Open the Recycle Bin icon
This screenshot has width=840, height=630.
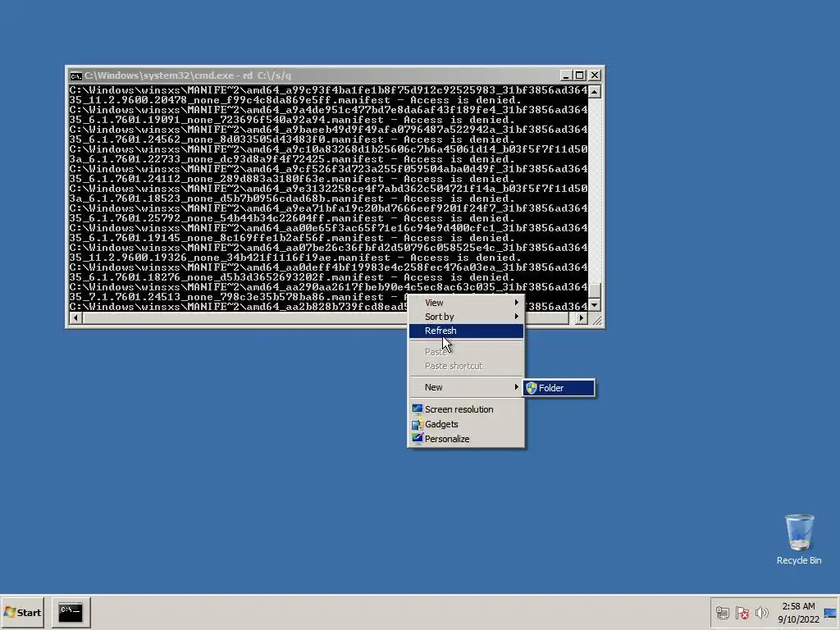799,539
